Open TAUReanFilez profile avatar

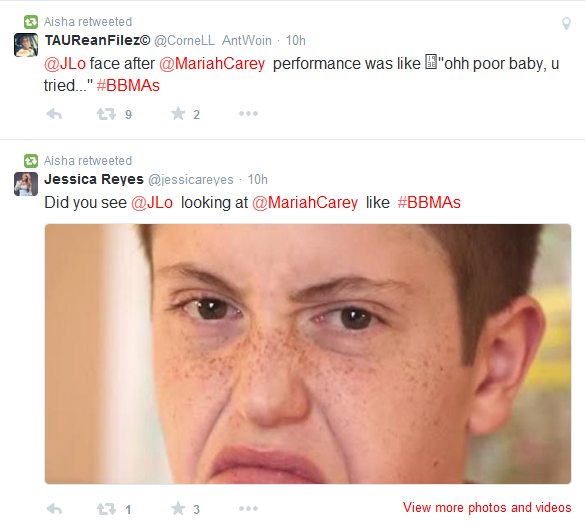pos(26,45)
